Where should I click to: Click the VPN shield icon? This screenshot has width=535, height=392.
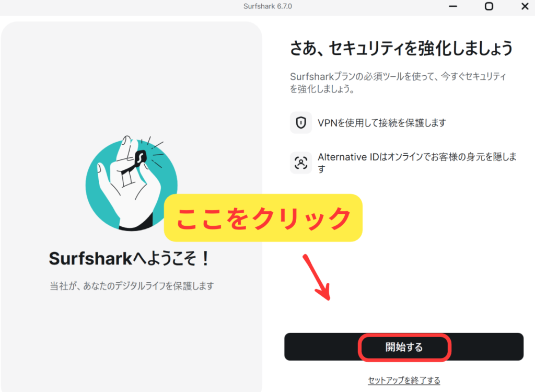click(301, 123)
